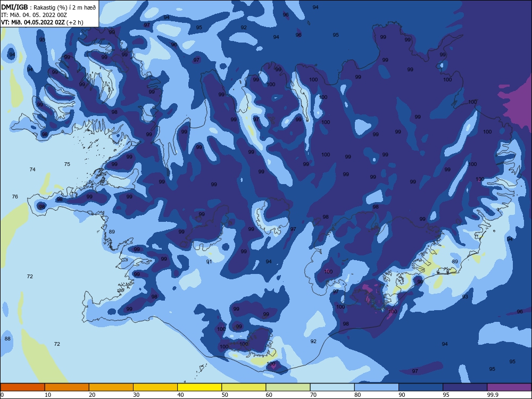
Task: Click the amber 20–30 legend swatch
Action: (111, 387)
